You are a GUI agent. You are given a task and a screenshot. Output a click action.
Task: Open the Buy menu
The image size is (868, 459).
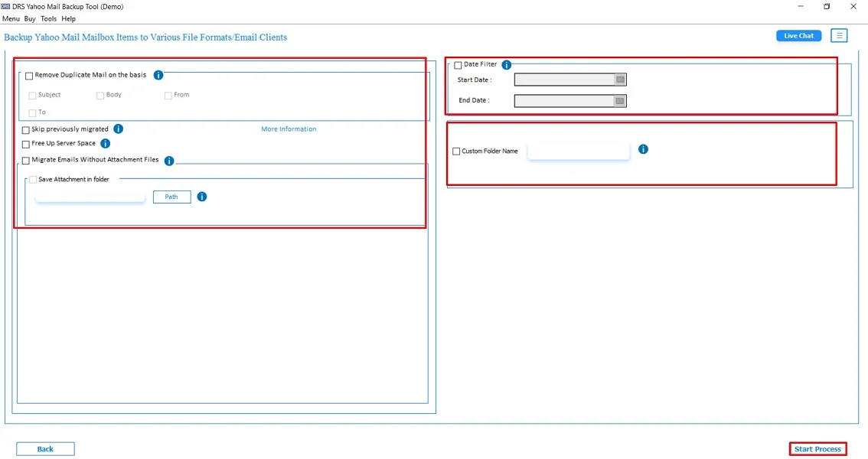(30, 18)
